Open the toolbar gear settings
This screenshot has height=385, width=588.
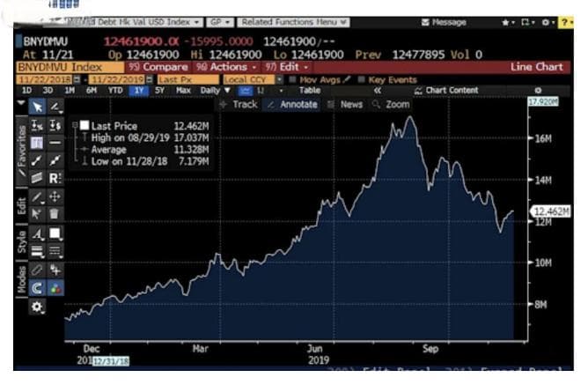click(37, 307)
